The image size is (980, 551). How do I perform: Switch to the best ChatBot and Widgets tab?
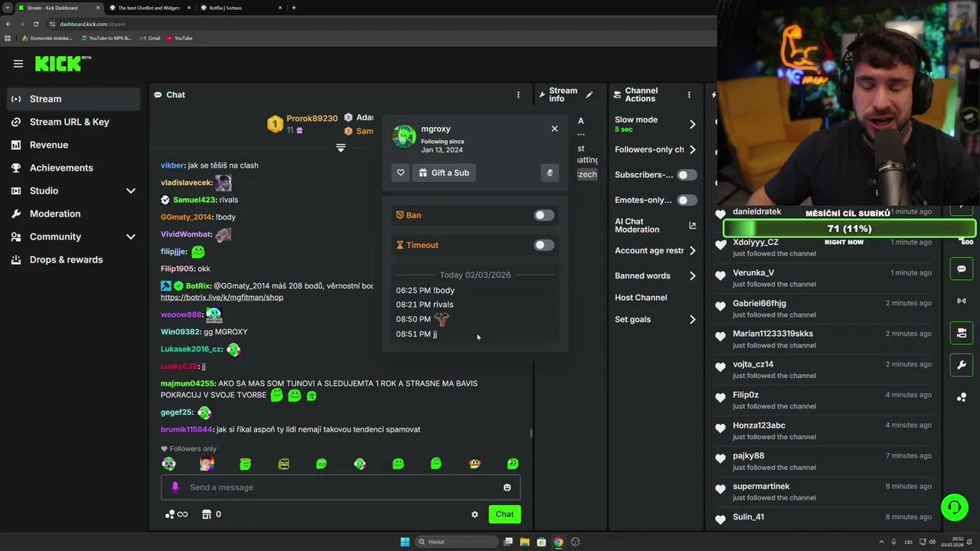(x=151, y=8)
